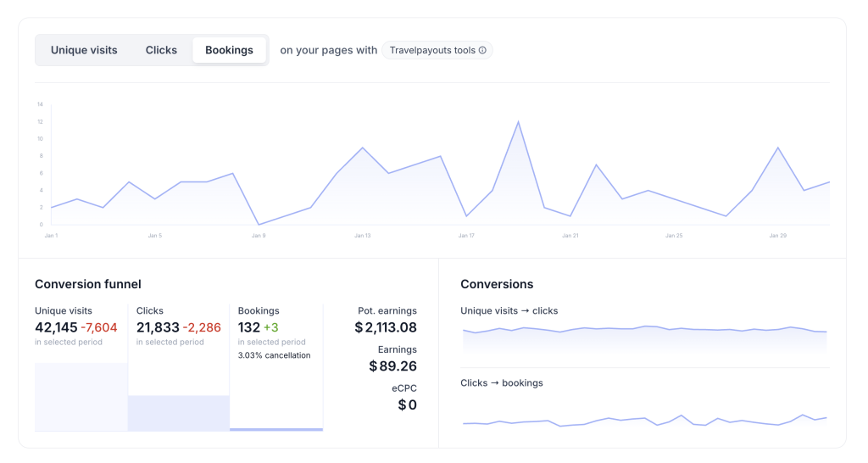This screenshot has width=868, height=463.
Task: Click the Jan 9 low point on chart
Action: click(259, 224)
